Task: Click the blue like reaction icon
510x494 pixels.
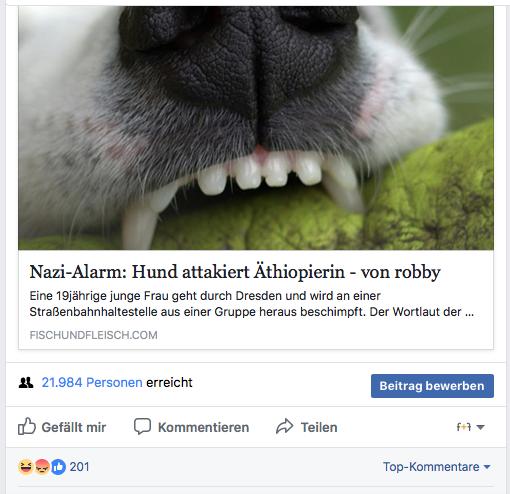Action: [x=58, y=467]
